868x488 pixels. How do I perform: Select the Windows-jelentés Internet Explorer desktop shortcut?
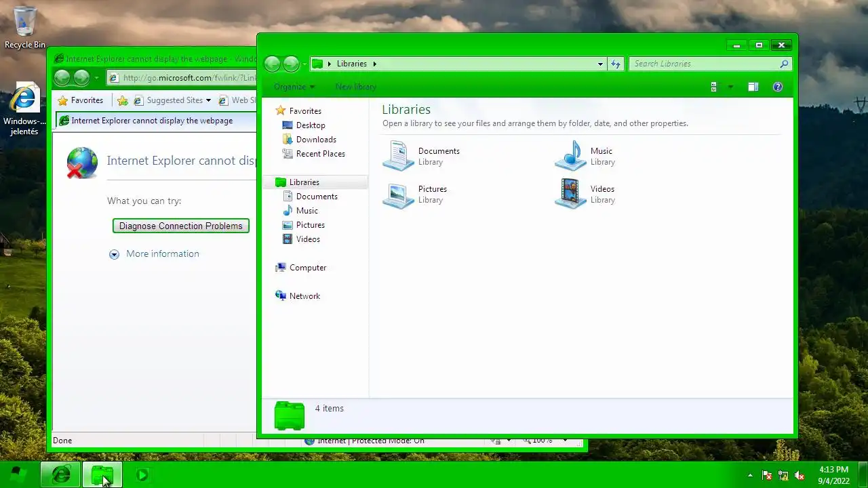point(24,108)
